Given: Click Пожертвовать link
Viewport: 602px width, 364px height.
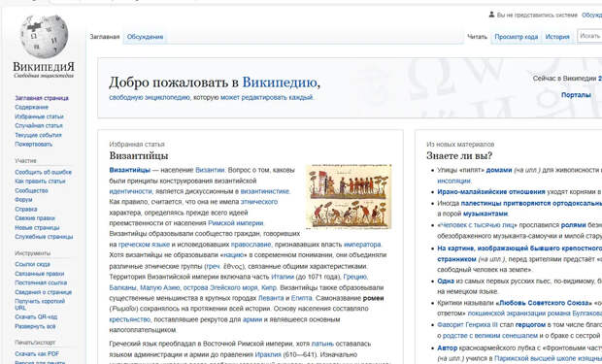Looking at the screenshot, I should point(33,145).
